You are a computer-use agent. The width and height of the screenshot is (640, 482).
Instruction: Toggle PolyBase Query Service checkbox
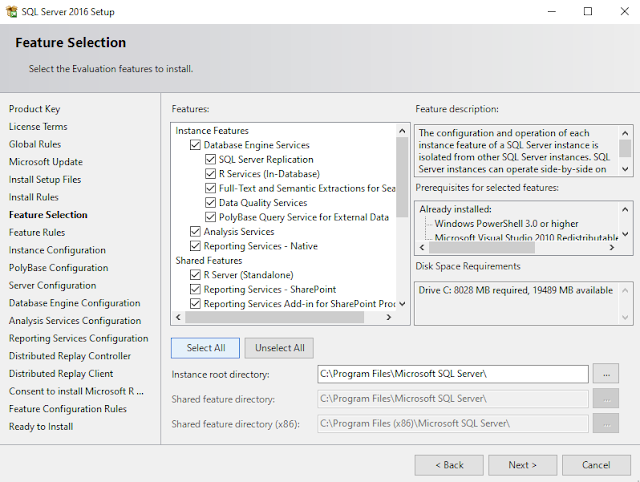tap(210, 217)
